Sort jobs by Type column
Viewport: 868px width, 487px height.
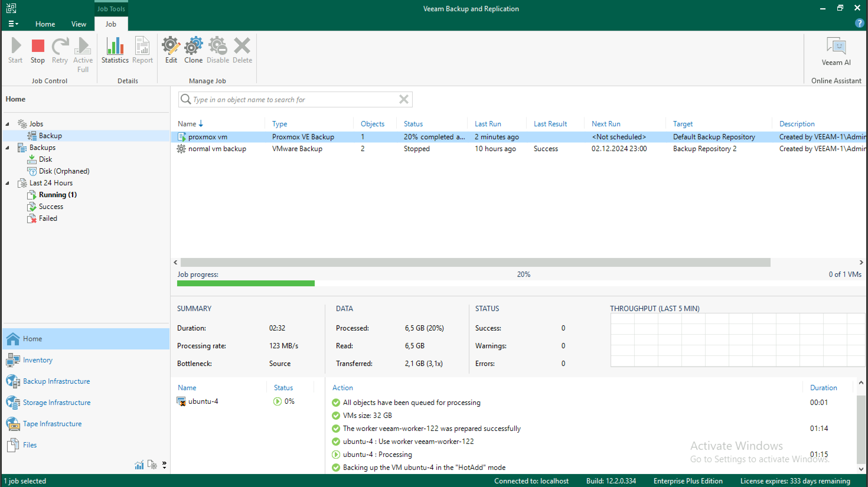[279, 124]
